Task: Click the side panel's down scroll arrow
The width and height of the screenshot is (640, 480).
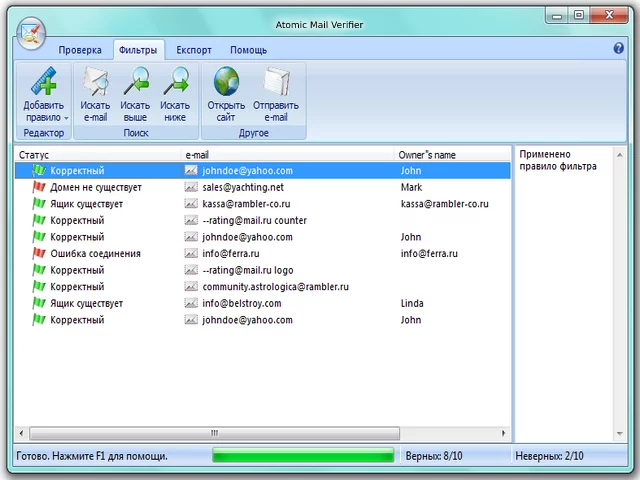Action: (x=620, y=433)
